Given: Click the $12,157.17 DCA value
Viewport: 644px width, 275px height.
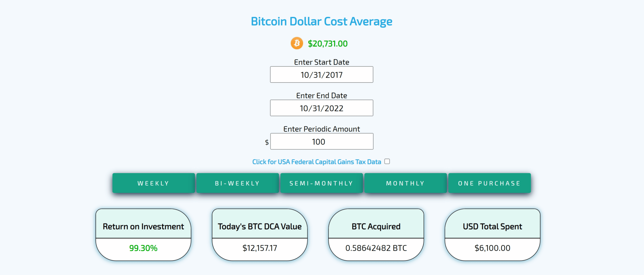Looking at the screenshot, I should coord(260,248).
